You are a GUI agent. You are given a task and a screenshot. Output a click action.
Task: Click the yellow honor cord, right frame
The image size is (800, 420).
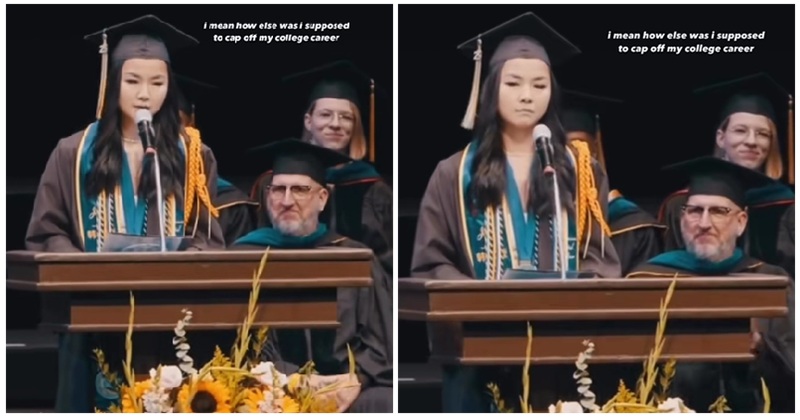click(590, 189)
